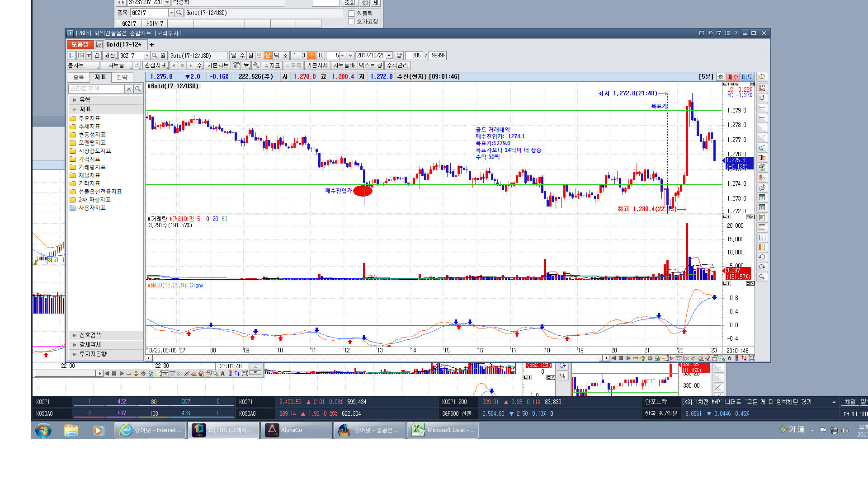Click the search icon next to GCZ17 code
This screenshot has height=488, width=868.
155,56
